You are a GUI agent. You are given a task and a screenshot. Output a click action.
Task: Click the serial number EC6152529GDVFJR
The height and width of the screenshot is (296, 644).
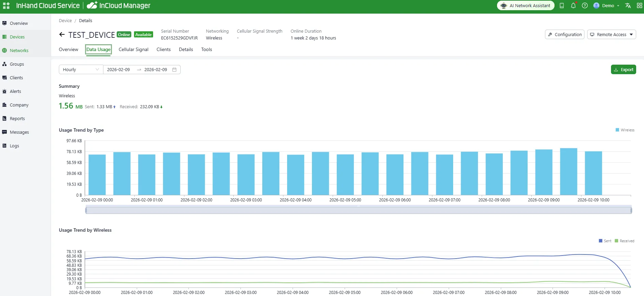(x=179, y=38)
